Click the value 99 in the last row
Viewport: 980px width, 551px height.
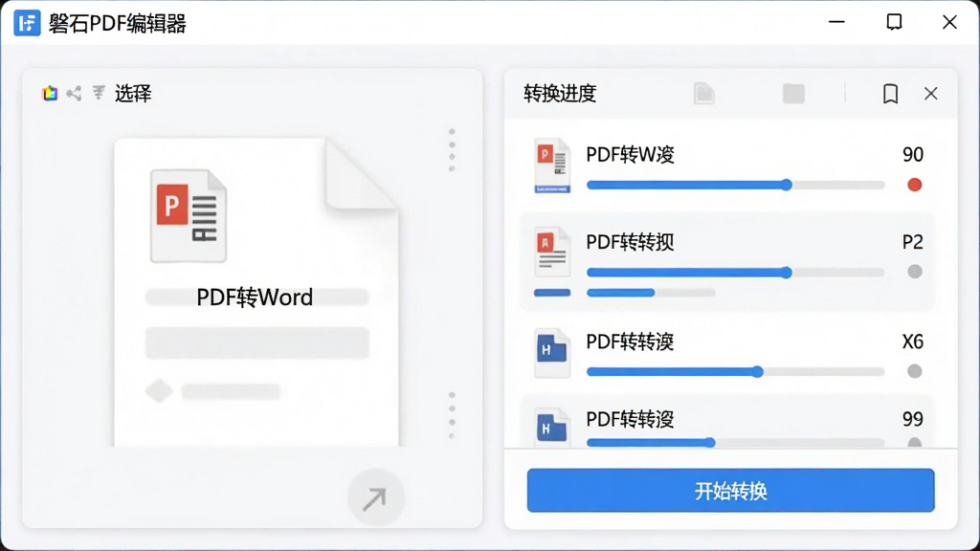tap(912, 419)
